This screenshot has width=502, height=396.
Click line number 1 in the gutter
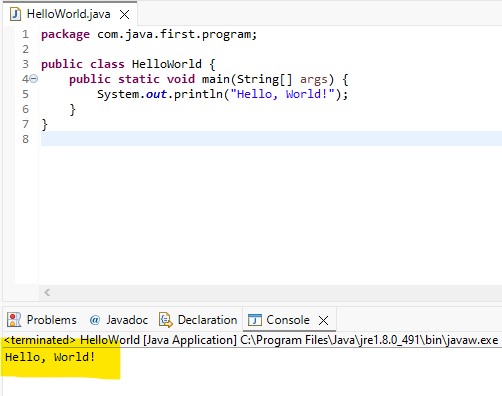point(26,34)
